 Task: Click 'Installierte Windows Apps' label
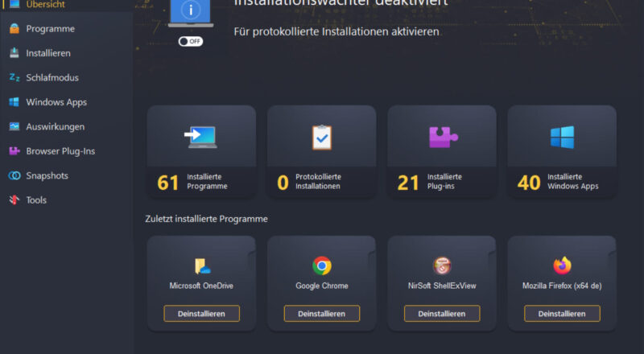(x=572, y=182)
